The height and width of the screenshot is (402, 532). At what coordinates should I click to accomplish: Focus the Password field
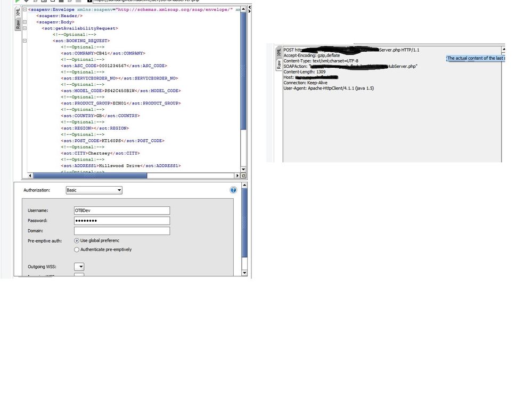[x=122, y=221]
